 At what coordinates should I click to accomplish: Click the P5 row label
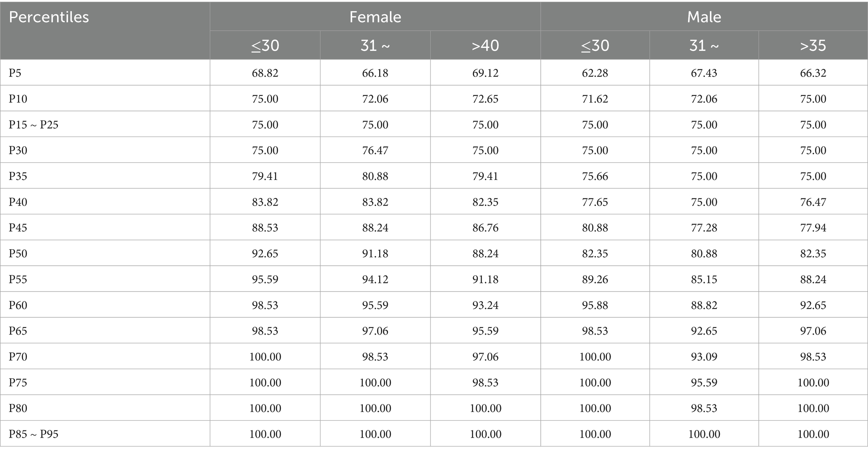[x=15, y=73]
